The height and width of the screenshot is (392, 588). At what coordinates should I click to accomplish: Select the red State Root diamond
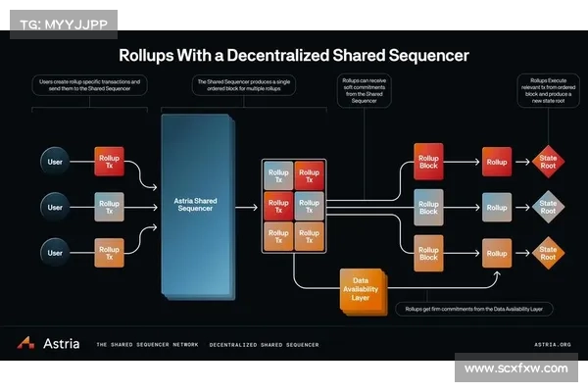548,162
